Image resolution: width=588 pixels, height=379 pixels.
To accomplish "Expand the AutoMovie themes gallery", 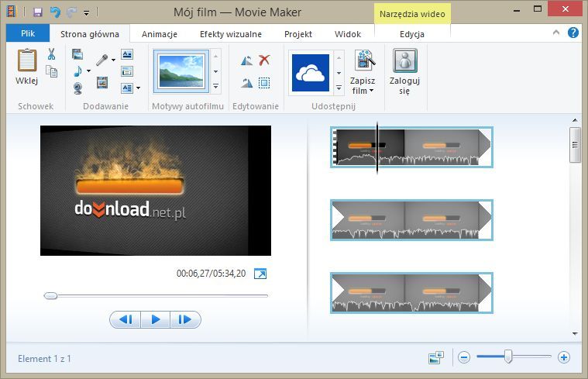I will pyautogui.click(x=216, y=86).
